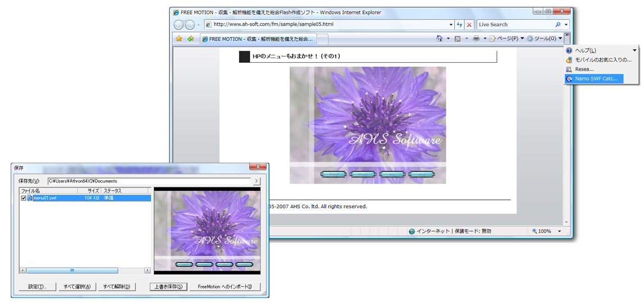Click inside the Live Search box
Viewport: 644px width, 303px height.
(515, 25)
